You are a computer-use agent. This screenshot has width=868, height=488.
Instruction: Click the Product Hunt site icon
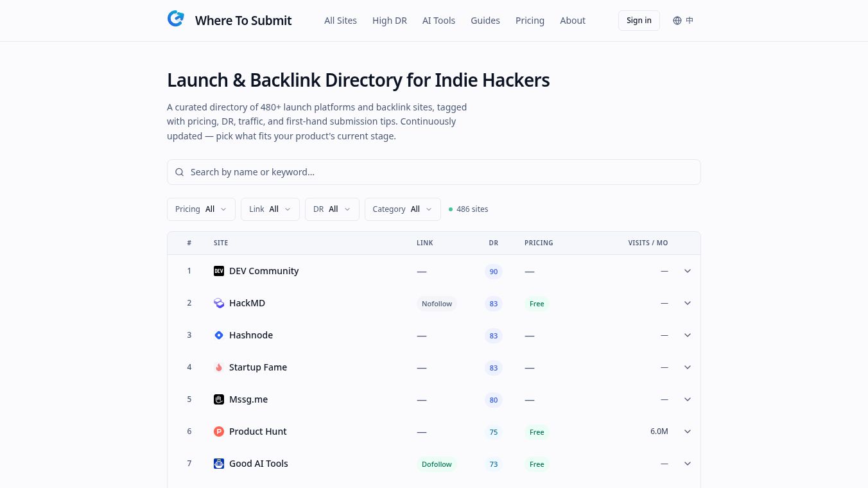coord(219,431)
